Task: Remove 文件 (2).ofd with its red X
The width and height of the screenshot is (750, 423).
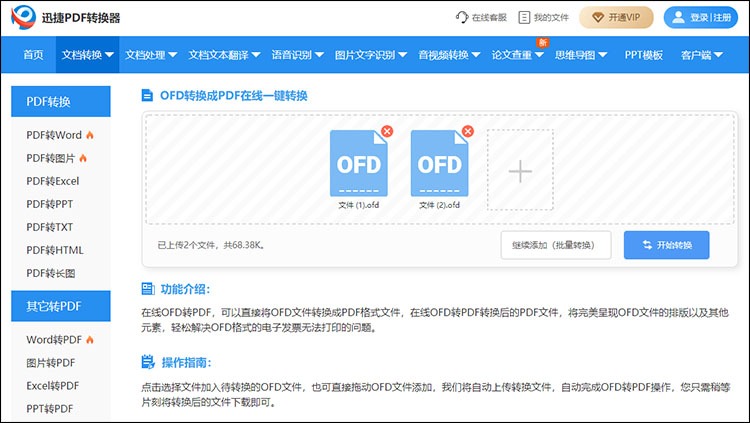Action: click(468, 131)
